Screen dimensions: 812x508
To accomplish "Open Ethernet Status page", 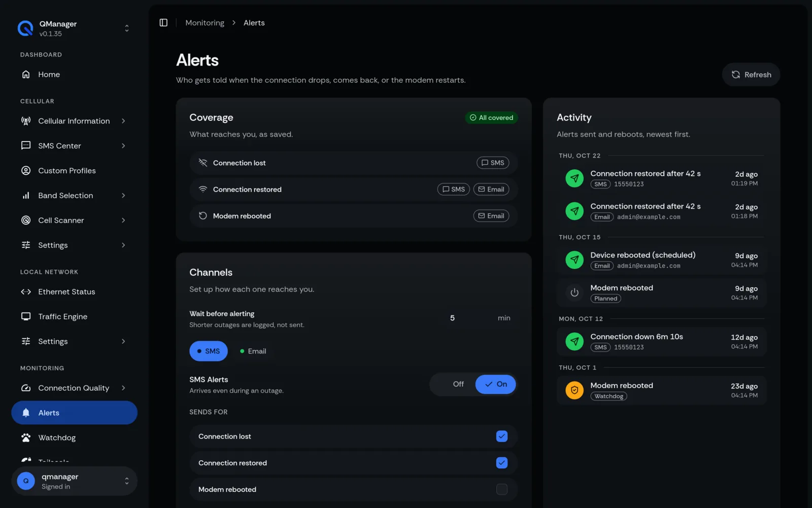I will [74, 292].
